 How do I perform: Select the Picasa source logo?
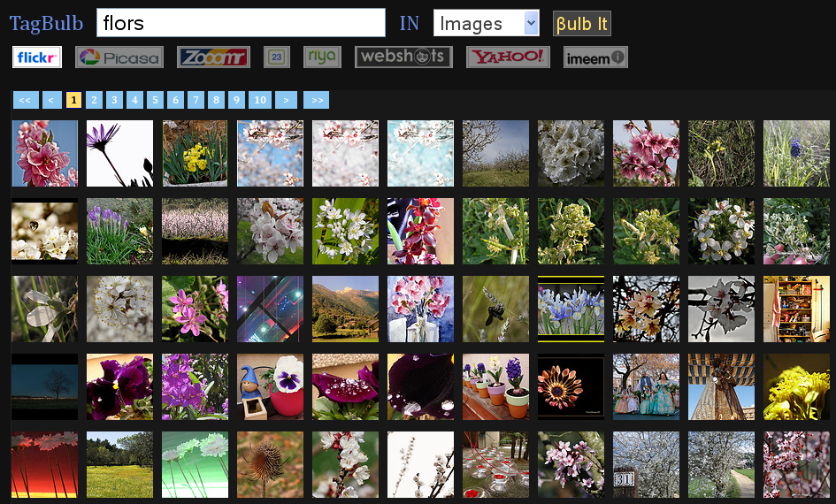pos(119,57)
